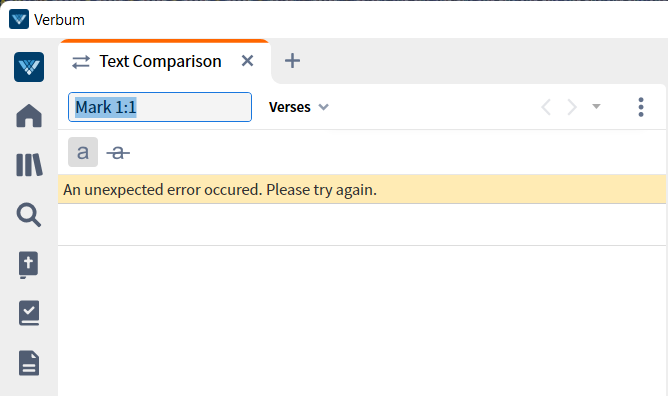The height and width of the screenshot is (396, 668).
Task: Click the Mark 1:1 reference field
Action: (160, 107)
